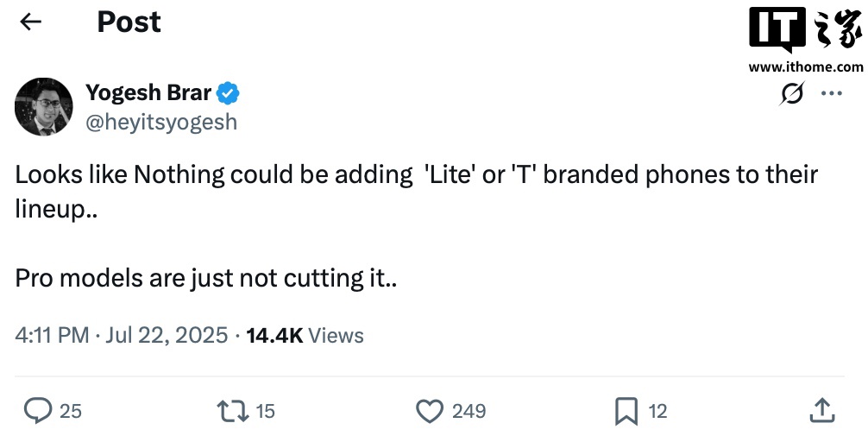Like the post with the heart icon
The height and width of the screenshot is (442, 868).
click(x=430, y=411)
